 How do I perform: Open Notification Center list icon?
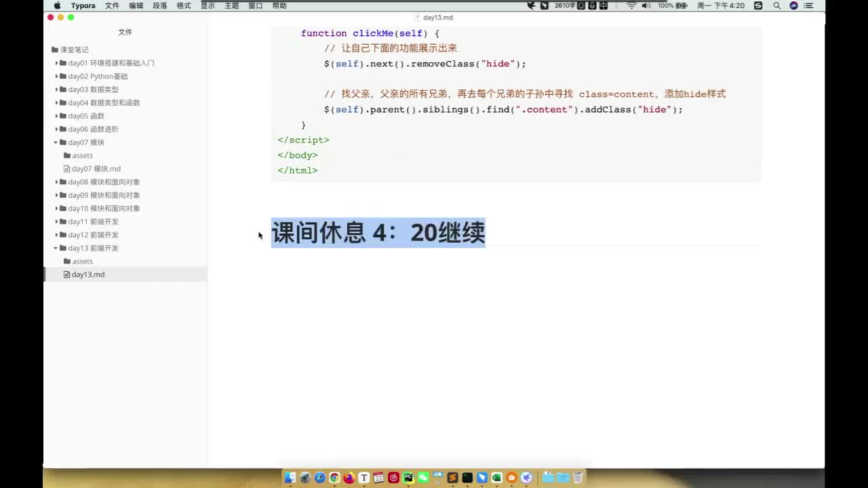(x=810, y=5)
